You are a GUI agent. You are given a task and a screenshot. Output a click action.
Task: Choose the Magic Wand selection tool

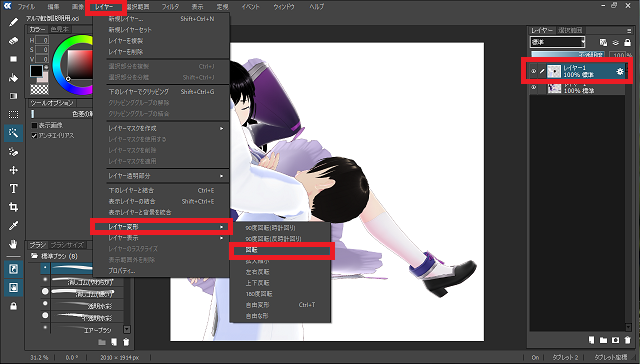(13, 133)
